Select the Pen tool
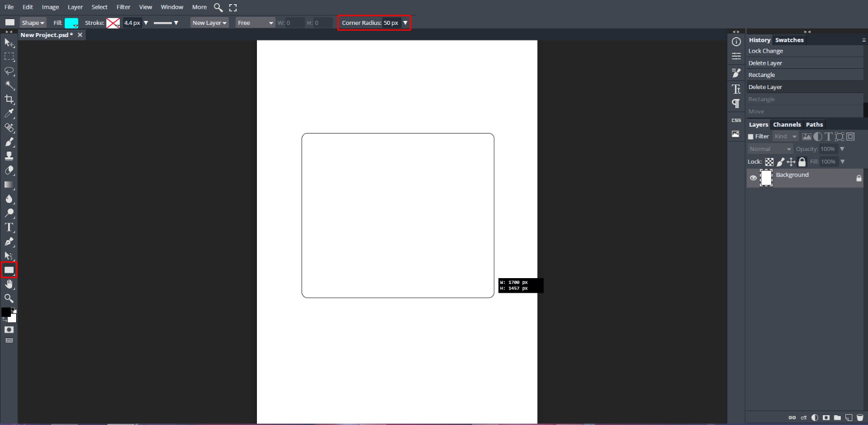The height and width of the screenshot is (425, 868). (x=9, y=241)
